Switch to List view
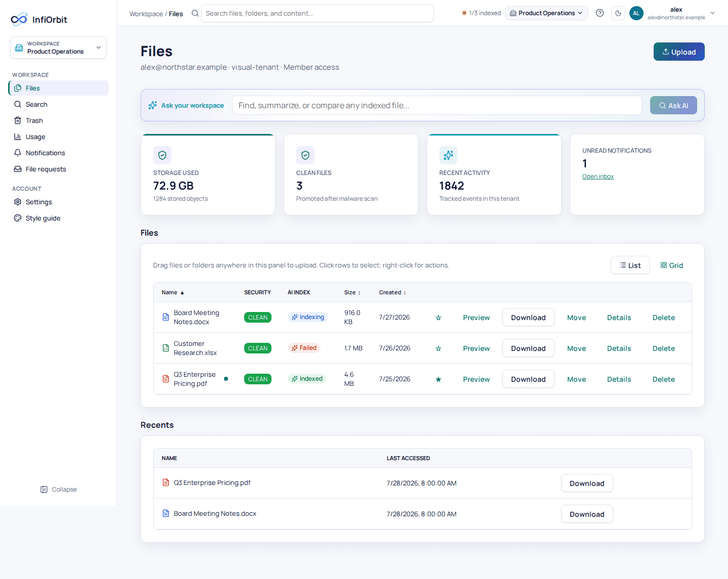 (630, 265)
